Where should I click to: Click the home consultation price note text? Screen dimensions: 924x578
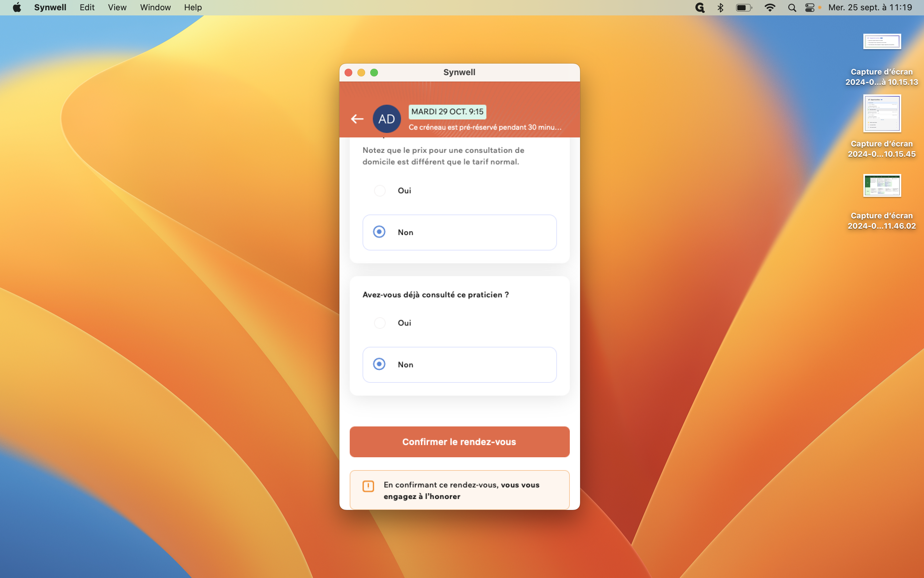443,156
